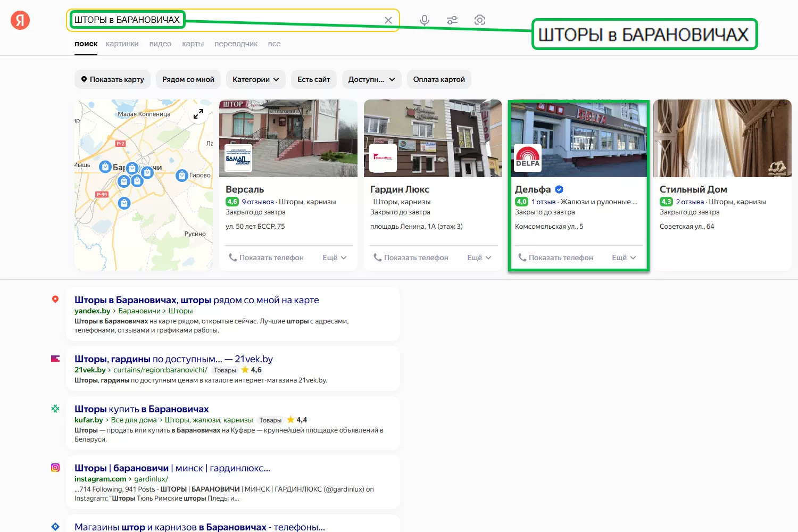Open Магазины штор и карнизов result
This screenshot has width=798, height=532.
(x=199, y=527)
